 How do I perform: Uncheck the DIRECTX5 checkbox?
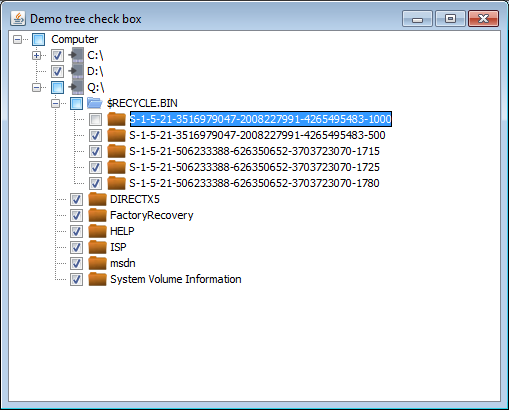click(76, 199)
